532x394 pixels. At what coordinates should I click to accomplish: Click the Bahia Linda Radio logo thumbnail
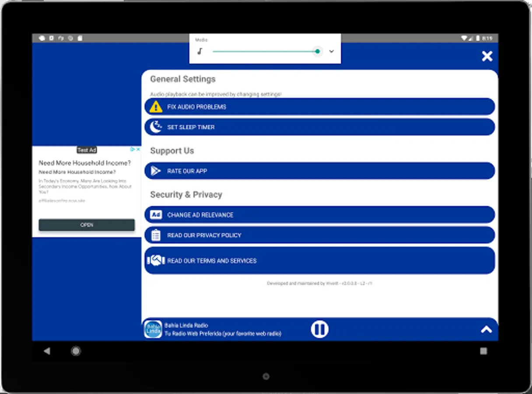pyautogui.click(x=153, y=329)
